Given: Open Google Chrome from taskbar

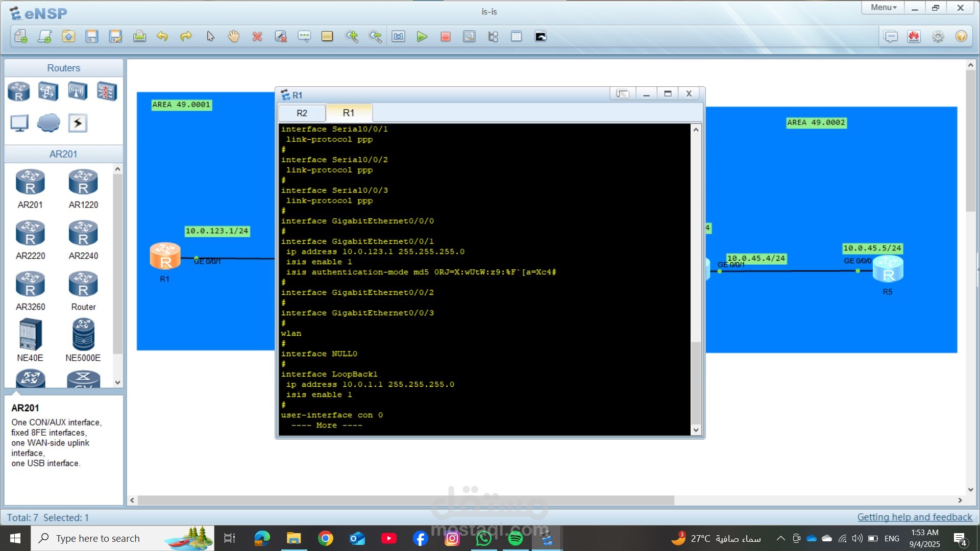Looking at the screenshot, I should [325, 538].
